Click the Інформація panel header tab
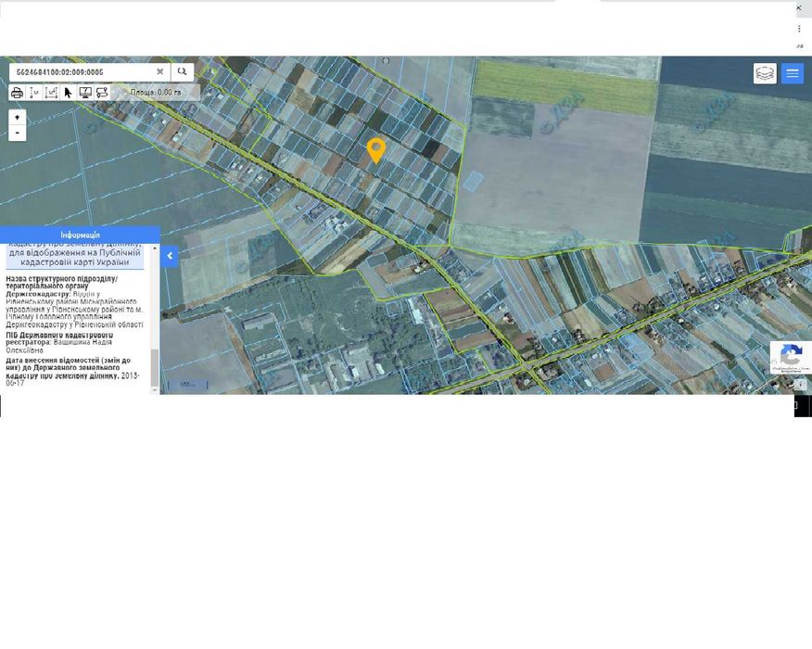Screen dimensions: 812x649 [x=80, y=235]
